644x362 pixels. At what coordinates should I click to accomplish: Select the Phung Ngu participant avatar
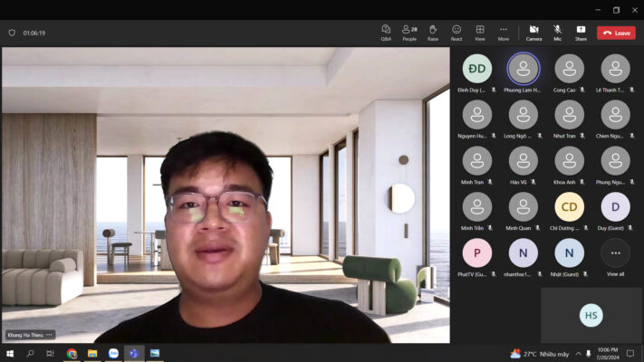615,161
